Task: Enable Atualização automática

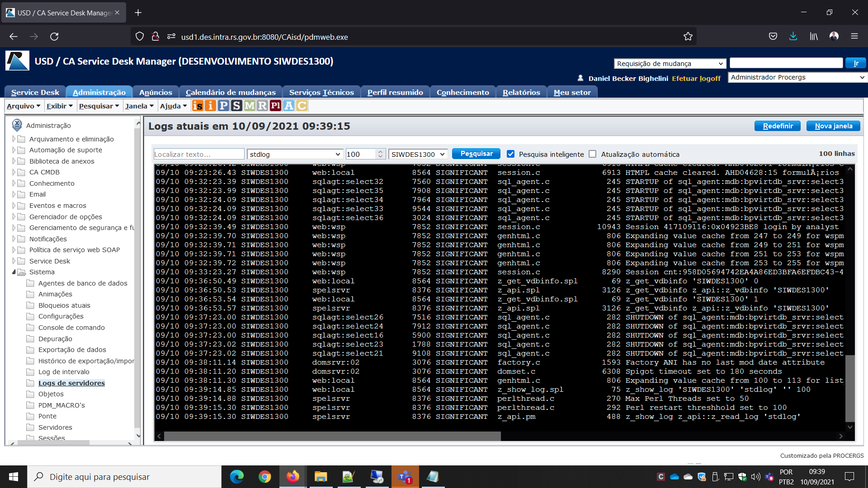Action: click(592, 154)
